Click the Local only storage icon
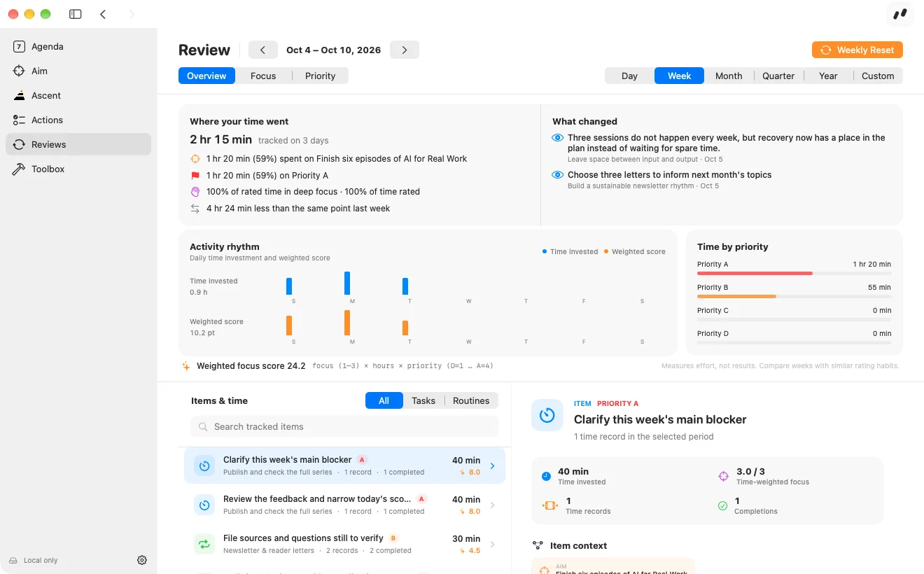 [x=13, y=560]
